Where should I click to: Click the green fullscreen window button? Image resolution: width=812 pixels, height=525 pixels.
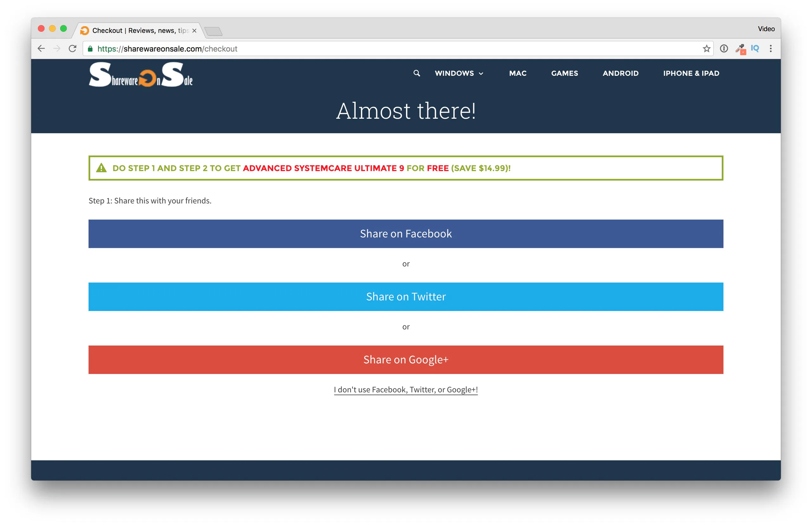tap(64, 29)
